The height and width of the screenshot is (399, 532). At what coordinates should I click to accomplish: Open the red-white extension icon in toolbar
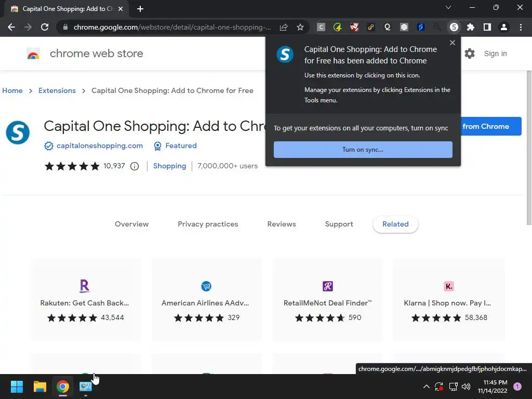354,27
